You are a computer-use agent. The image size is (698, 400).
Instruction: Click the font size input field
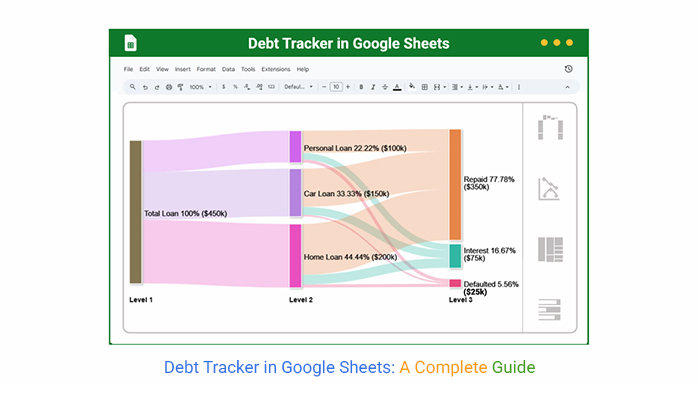(x=335, y=87)
